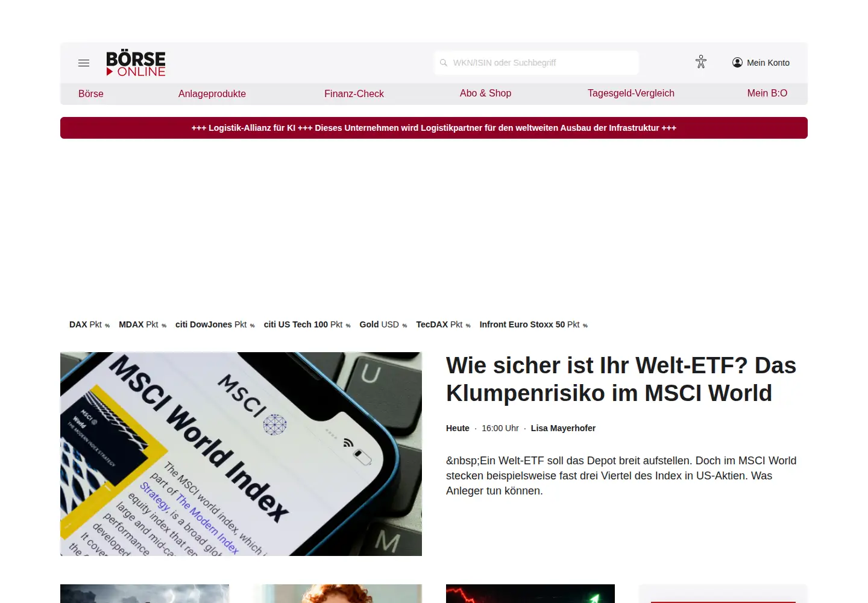868x603 pixels.
Task: Go to Tagesgeld-Vergleich
Action: pos(631,93)
